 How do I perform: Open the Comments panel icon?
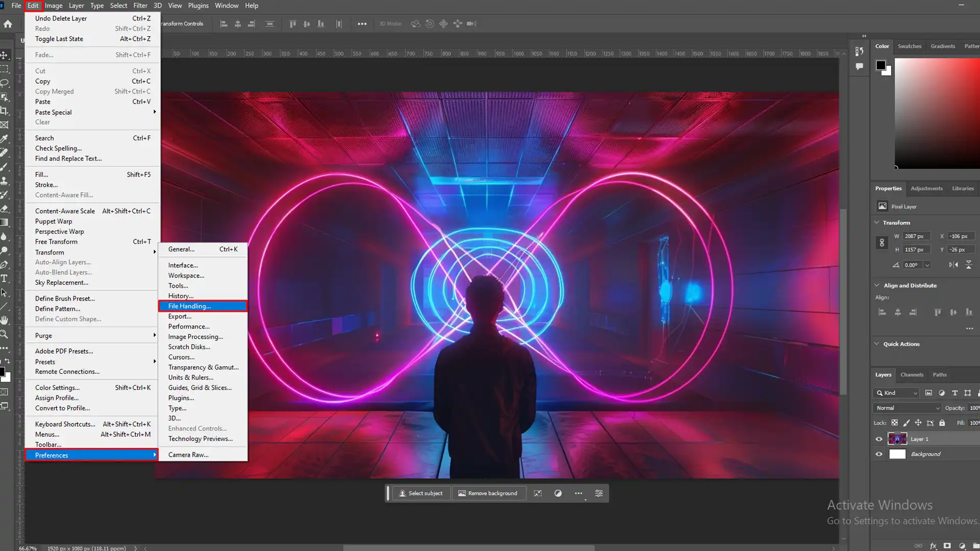[860, 66]
